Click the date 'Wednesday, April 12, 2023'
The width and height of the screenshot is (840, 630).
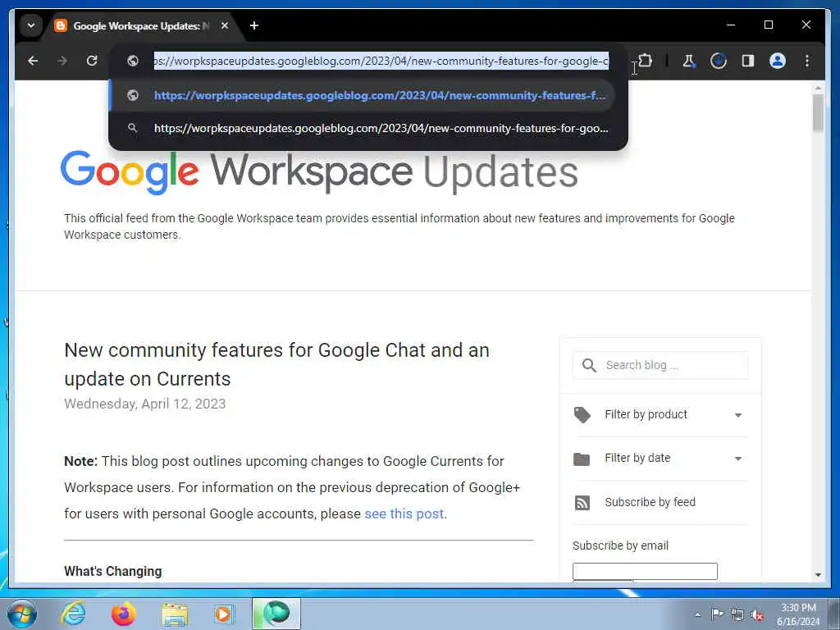(144, 404)
